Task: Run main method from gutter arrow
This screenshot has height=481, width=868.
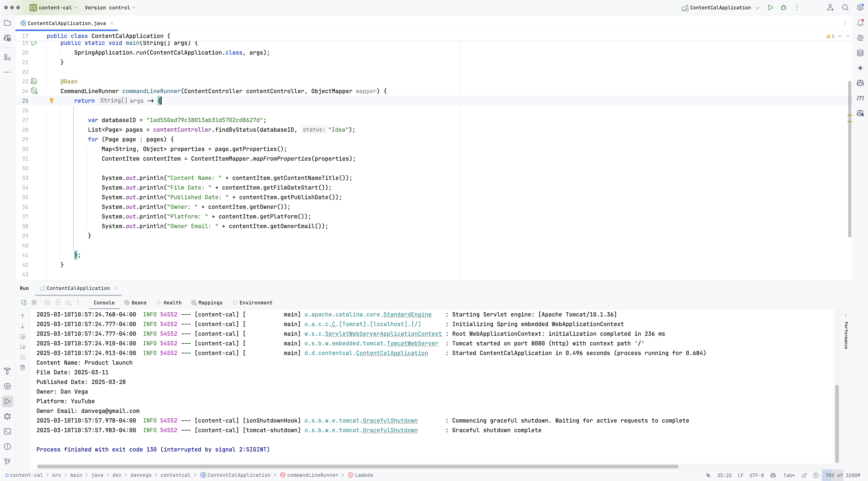Action: coord(34,43)
